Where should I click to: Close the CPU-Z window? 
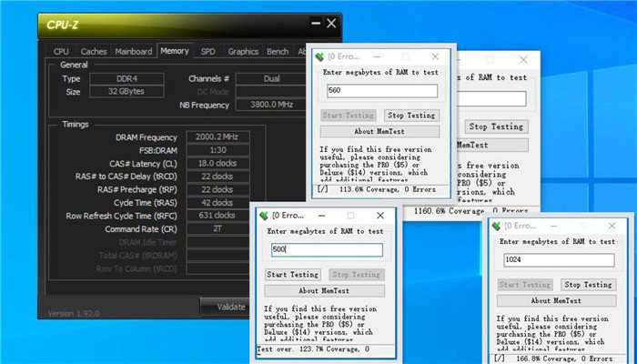pyautogui.click(x=330, y=24)
